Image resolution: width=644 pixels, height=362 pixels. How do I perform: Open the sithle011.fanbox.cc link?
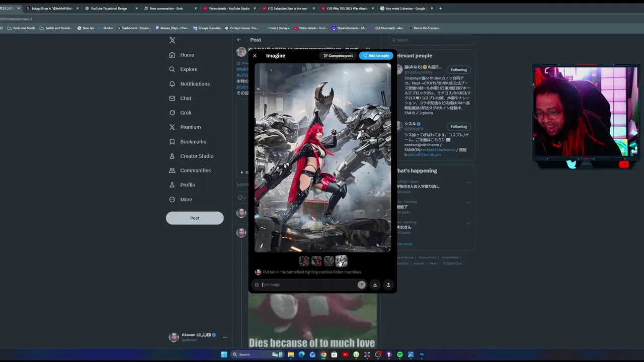point(439,150)
